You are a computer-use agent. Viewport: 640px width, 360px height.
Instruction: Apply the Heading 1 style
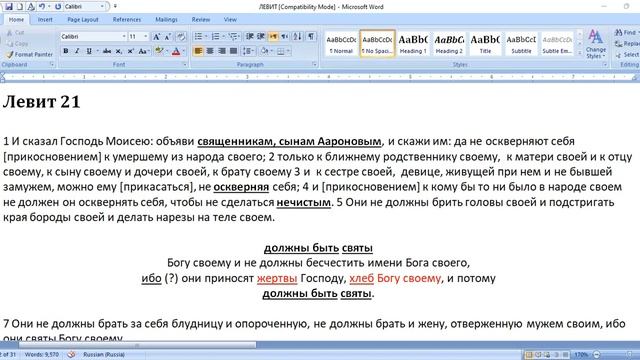click(413, 43)
